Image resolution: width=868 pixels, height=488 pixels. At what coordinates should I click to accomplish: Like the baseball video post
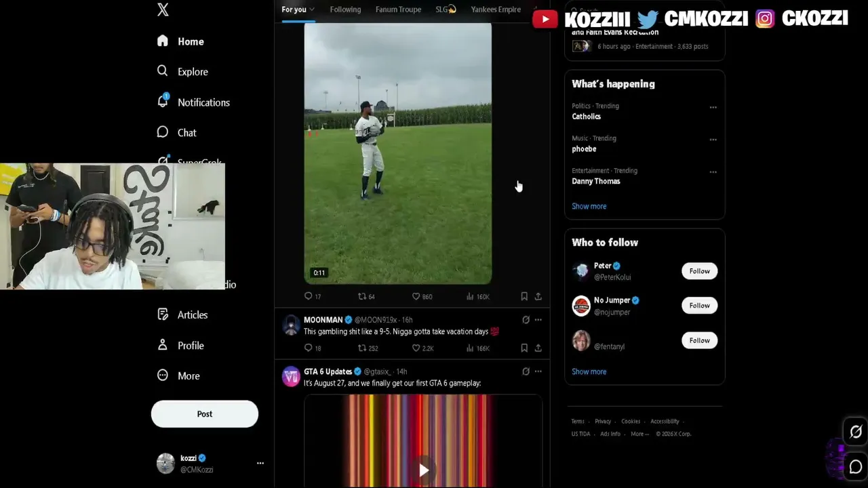pos(422,296)
